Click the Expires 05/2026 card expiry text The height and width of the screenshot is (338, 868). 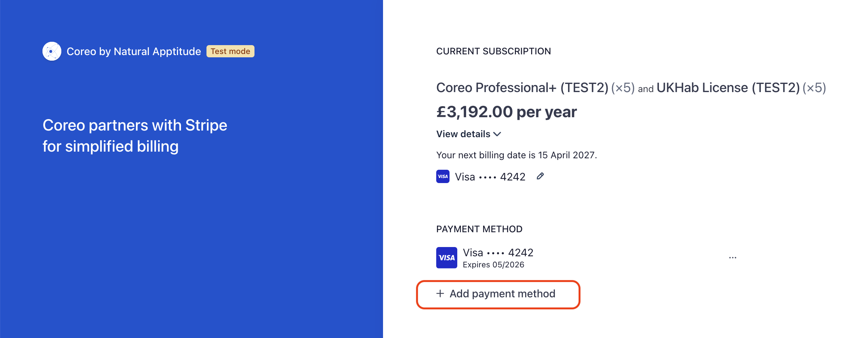[x=493, y=265]
